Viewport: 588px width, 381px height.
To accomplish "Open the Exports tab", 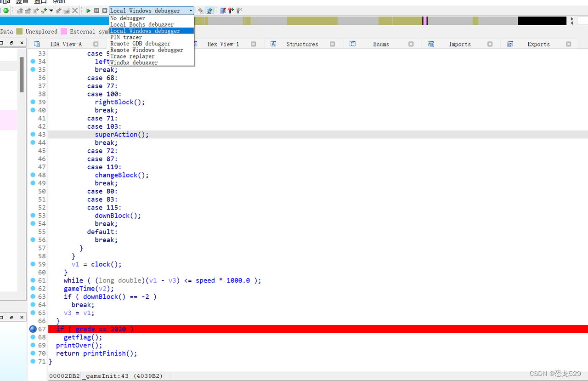I will pyautogui.click(x=538, y=44).
